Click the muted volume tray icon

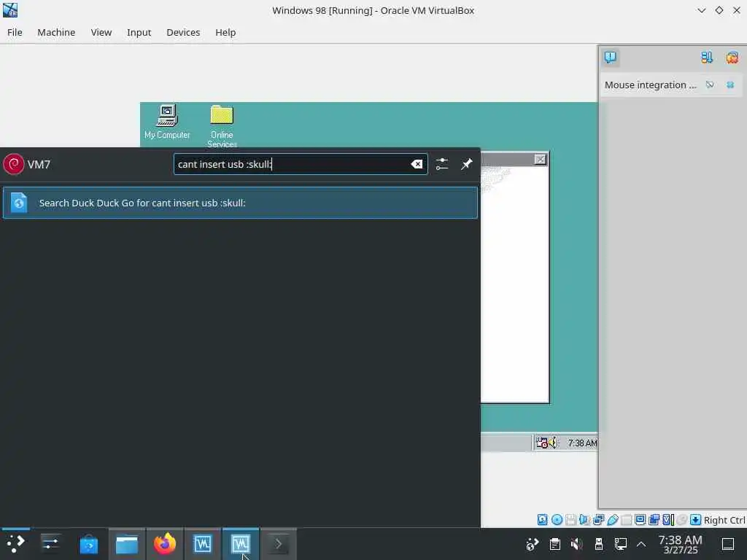[x=576, y=544]
